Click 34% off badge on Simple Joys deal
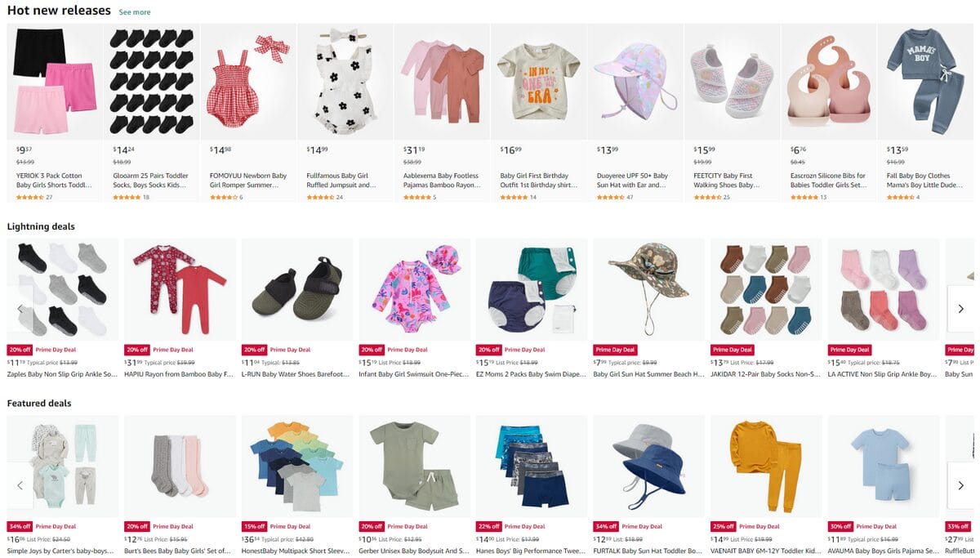Viewport: 980px width, 558px height. pos(20,526)
